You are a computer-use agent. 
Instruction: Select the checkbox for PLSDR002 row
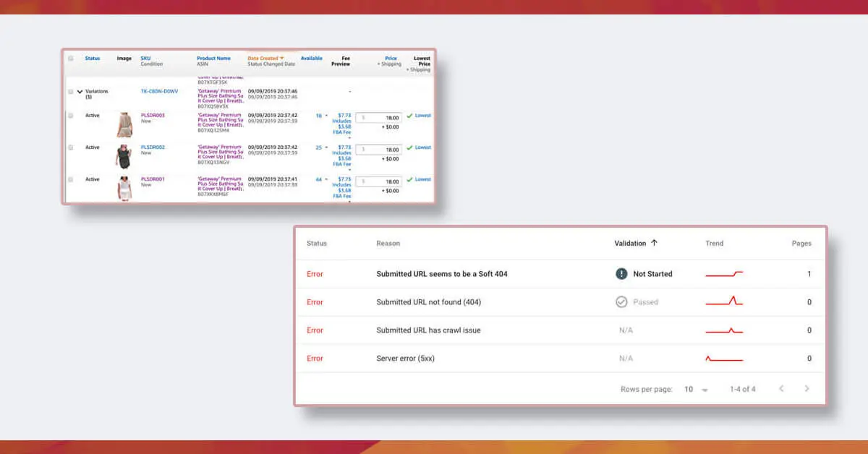point(71,147)
